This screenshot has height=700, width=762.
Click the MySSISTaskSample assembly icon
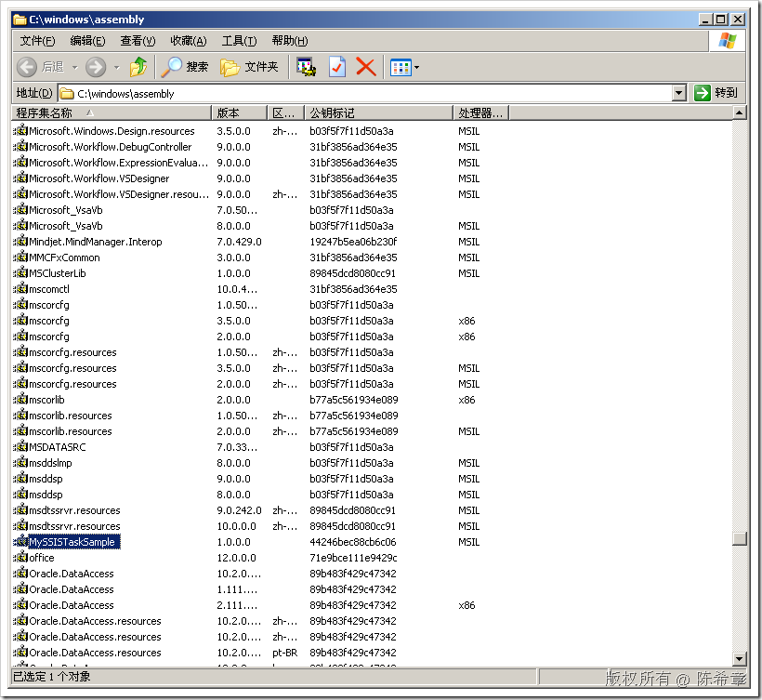coord(20,541)
